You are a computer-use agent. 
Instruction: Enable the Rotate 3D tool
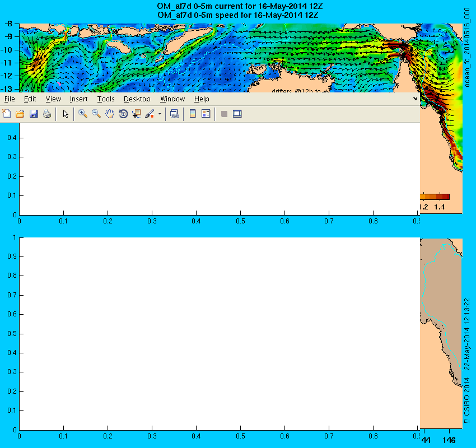(123, 114)
